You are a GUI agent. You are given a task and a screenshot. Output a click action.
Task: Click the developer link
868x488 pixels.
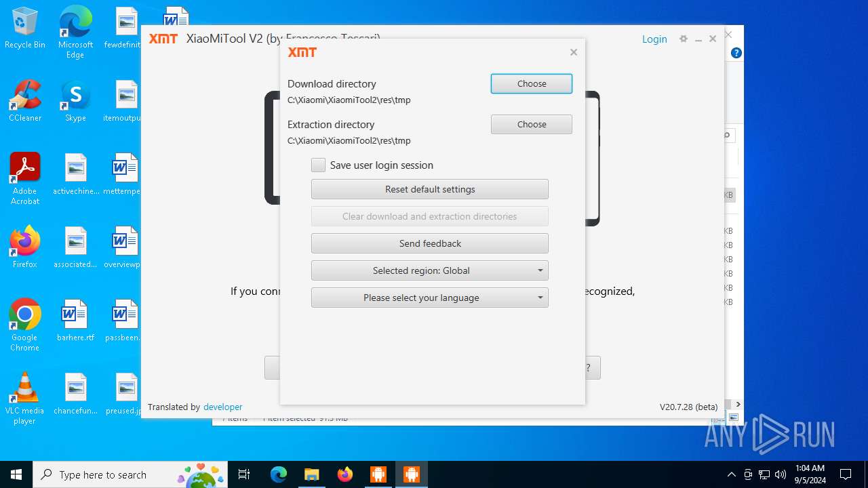[222, 407]
